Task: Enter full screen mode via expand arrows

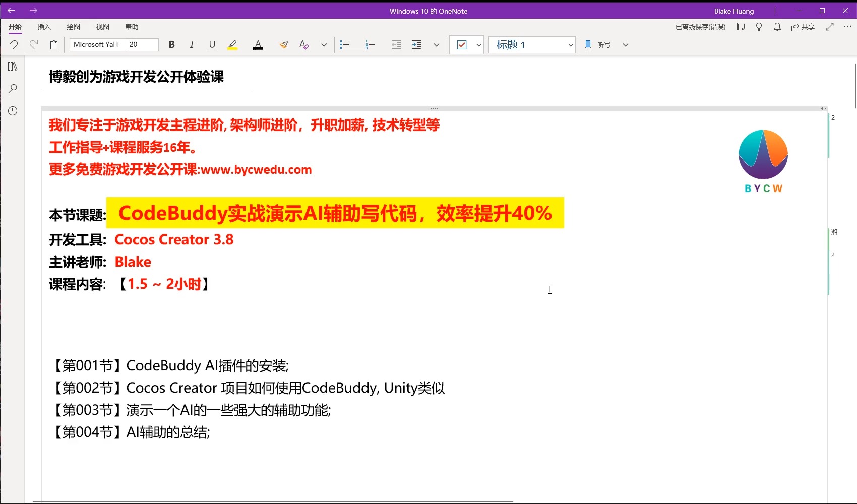Action: click(x=829, y=27)
